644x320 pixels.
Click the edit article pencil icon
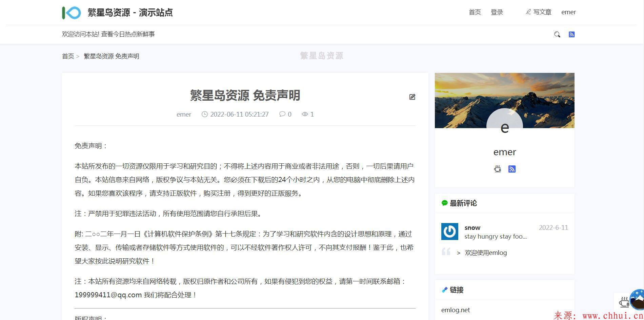coord(412,97)
